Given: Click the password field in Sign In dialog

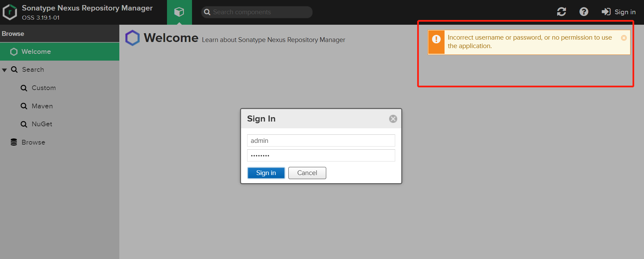Looking at the screenshot, I should pyautogui.click(x=321, y=155).
